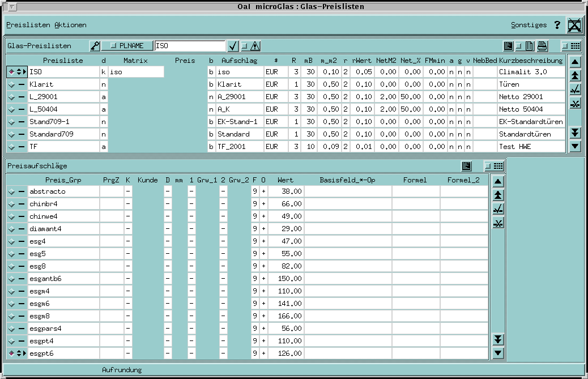Open the Sonstiges menu
The image size is (588, 379).
click(x=529, y=25)
